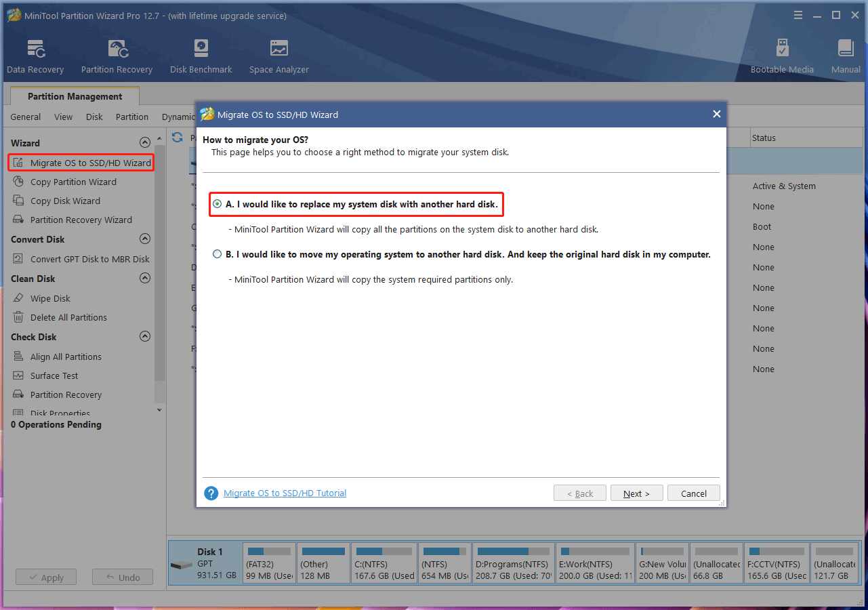Open the Data Recovery tool
This screenshot has height=610, width=868.
(x=35, y=54)
